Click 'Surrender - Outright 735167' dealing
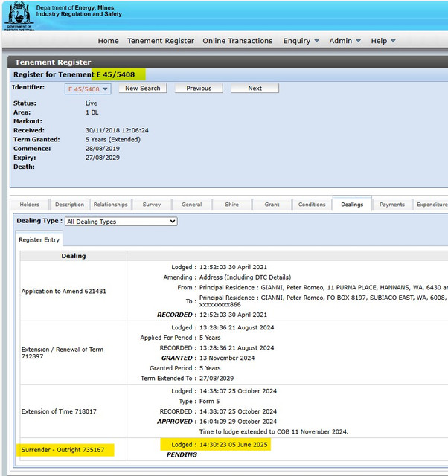This screenshot has width=448, height=476. (x=63, y=450)
